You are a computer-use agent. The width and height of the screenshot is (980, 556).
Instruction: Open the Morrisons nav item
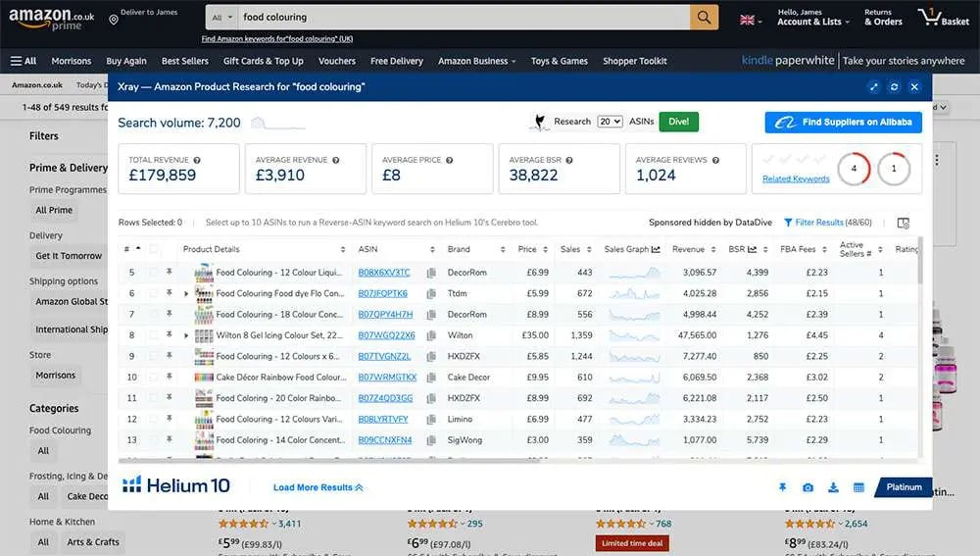pyautogui.click(x=72, y=61)
